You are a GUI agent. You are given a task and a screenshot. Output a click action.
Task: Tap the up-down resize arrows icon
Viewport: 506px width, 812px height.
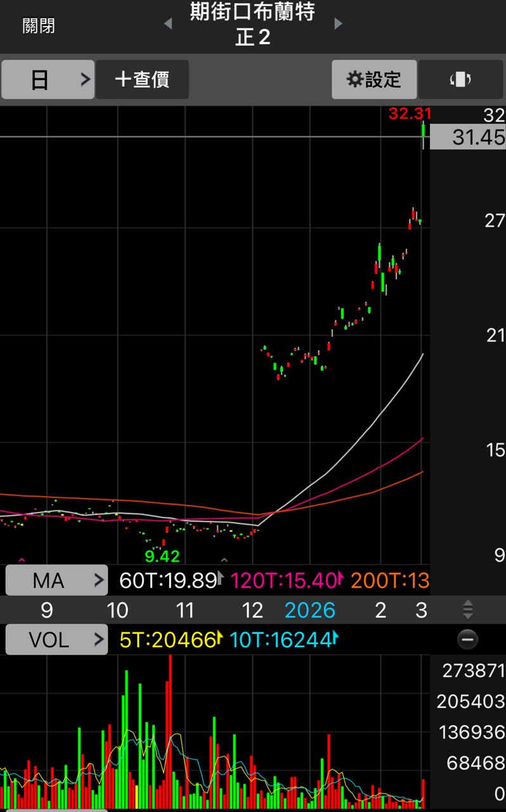point(468,610)
